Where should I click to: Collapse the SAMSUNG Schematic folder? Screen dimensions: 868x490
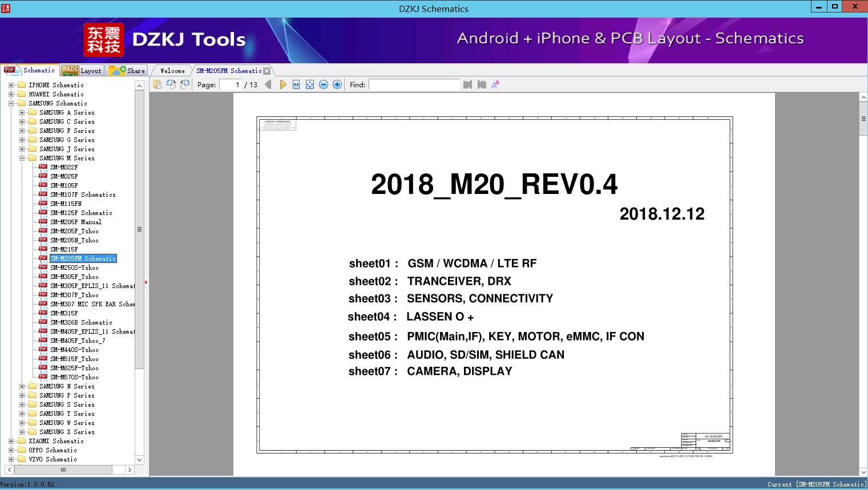pos(11,103)
